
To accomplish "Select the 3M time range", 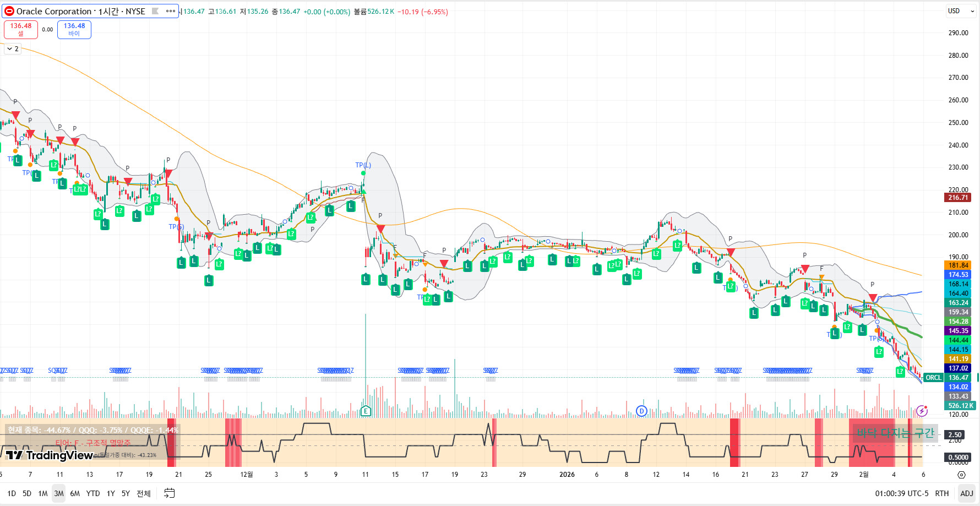I will [x=58, y=493].
